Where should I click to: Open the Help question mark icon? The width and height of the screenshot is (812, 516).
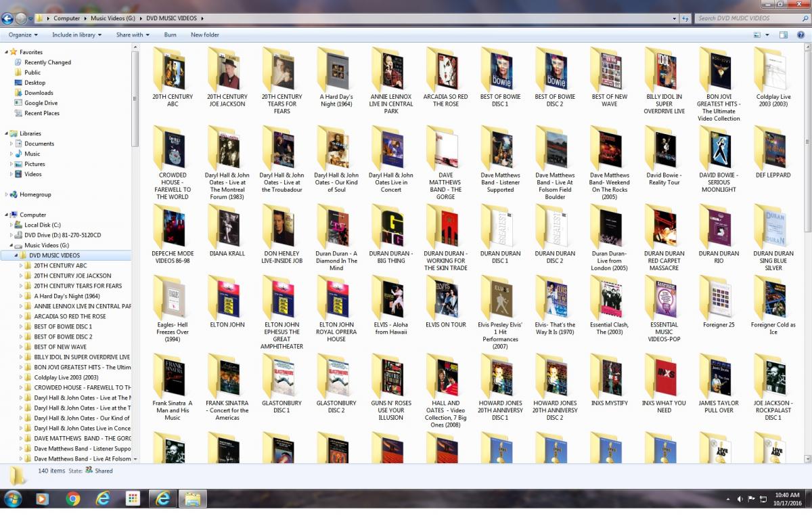(x=801, y=35)
